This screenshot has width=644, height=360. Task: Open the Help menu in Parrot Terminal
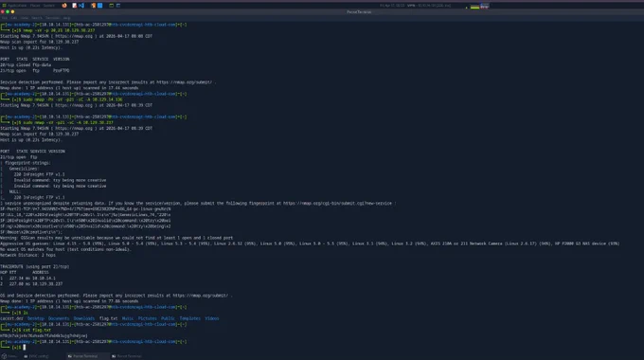point(66,18)
